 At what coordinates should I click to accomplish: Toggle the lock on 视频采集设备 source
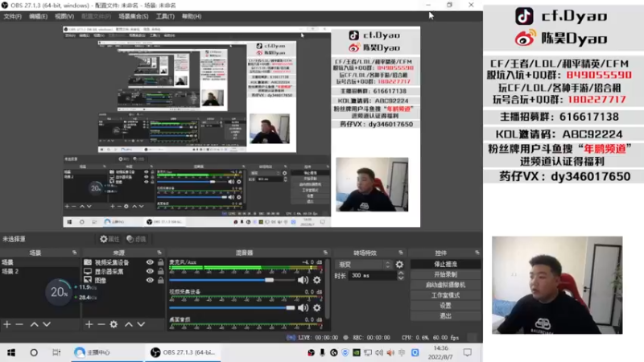[160, 262]
